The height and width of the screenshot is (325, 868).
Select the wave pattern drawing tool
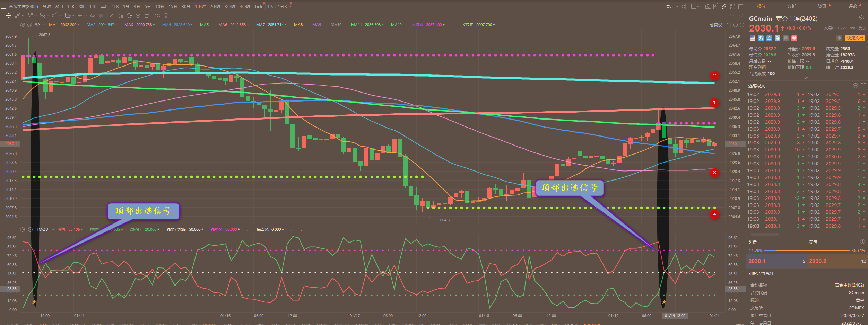coord(43,16)
